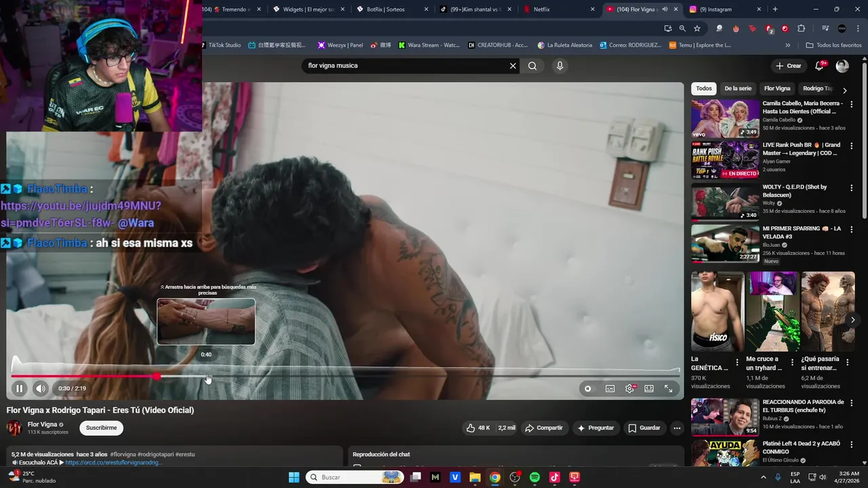Like the video with 48 K likes
868x488 pixels.
477,428
